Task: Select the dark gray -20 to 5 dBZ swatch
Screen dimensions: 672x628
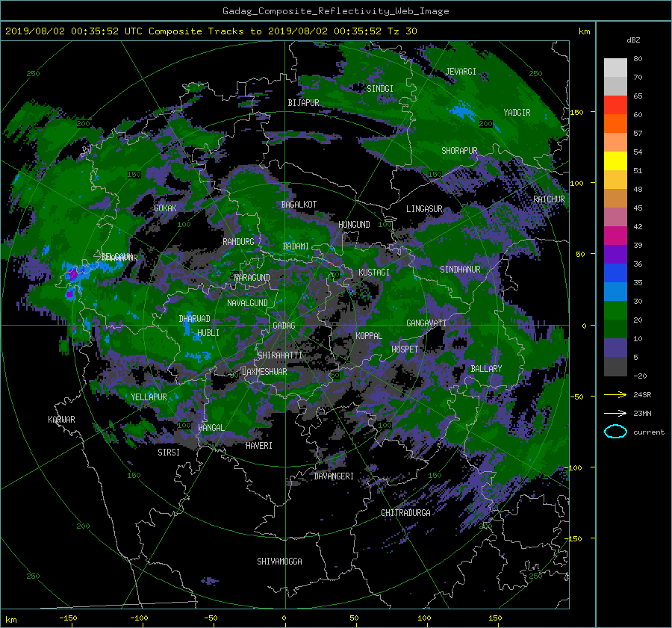Action: click(615, 366)
